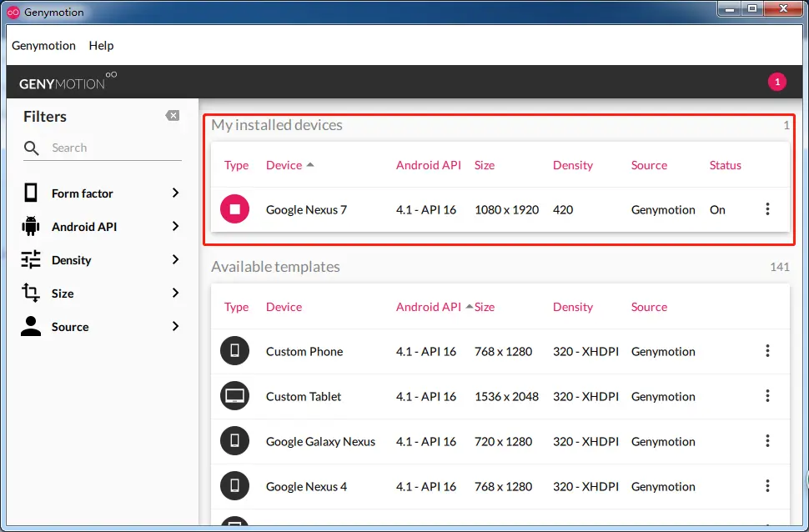Click the 420 density value
Image resolution: width=809 pixels, height=532 pixels.
pos(563,210)
